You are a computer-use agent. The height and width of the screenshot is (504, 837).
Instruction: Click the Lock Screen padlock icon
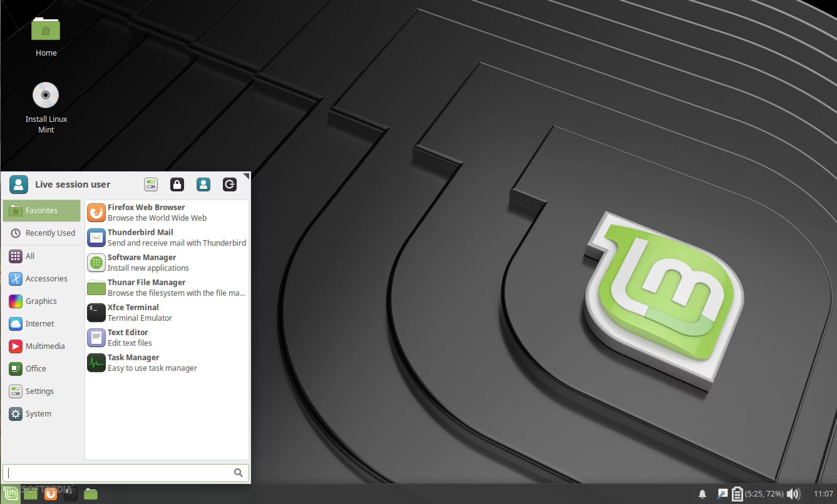[177, 185]
